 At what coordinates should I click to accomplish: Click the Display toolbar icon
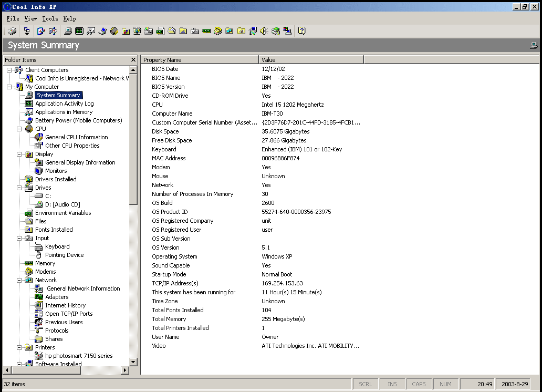pyautogui.click(x=126, y=31)
